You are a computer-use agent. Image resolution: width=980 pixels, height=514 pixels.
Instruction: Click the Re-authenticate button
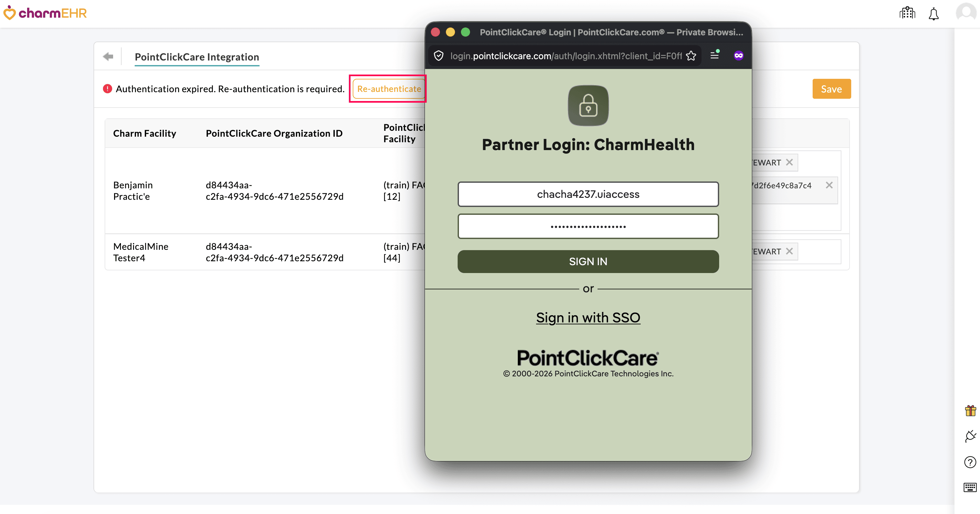coord(389,89)
